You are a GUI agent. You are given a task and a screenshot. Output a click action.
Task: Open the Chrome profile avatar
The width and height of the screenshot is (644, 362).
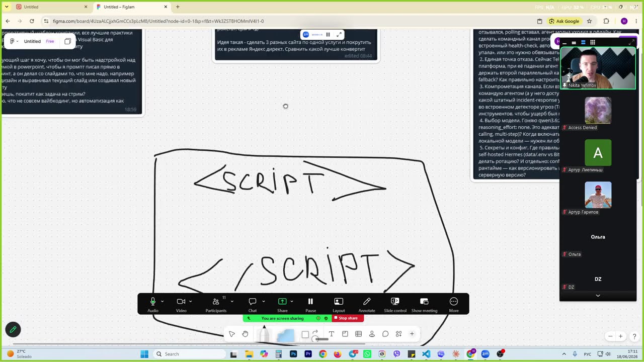tap(624, 21)
